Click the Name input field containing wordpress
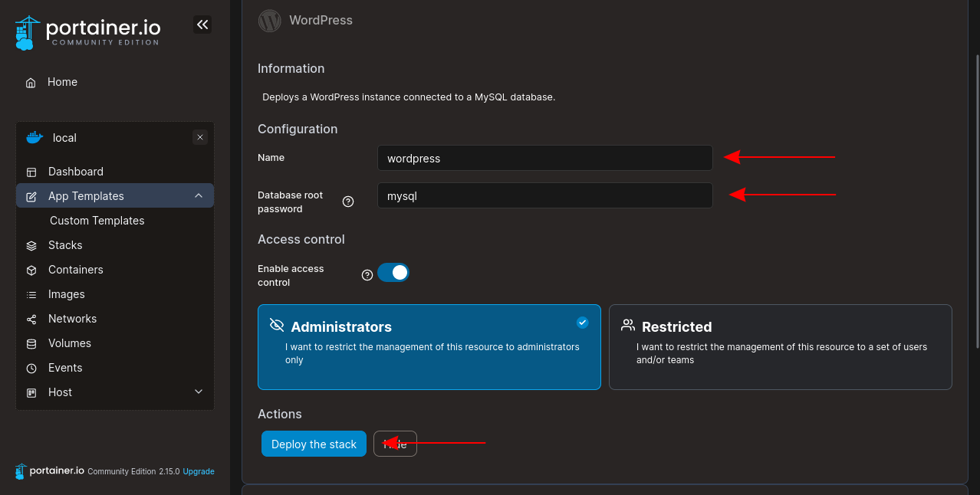980x495 pixels. (544, 159)
